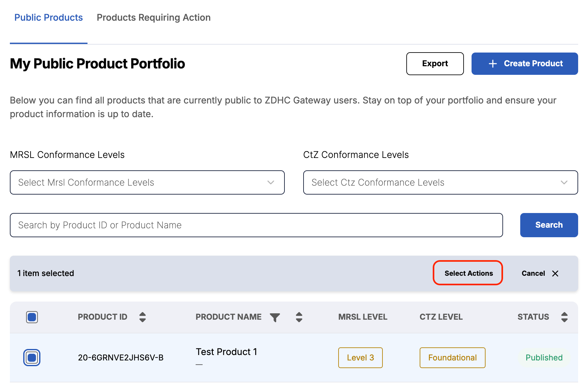Expand CtZ Conformance Levels dropdown
The height and width of the screenshot is (384, 588).
click(x=441, y=182)
